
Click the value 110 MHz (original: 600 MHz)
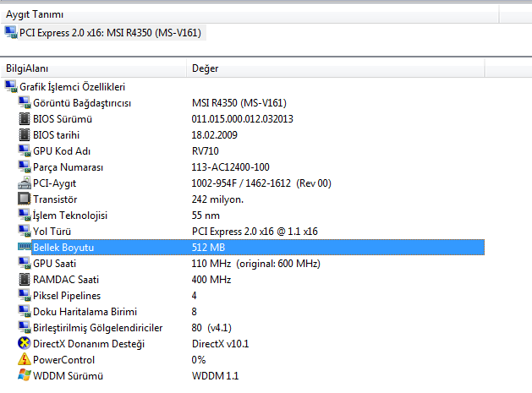[x=255, y=264]
